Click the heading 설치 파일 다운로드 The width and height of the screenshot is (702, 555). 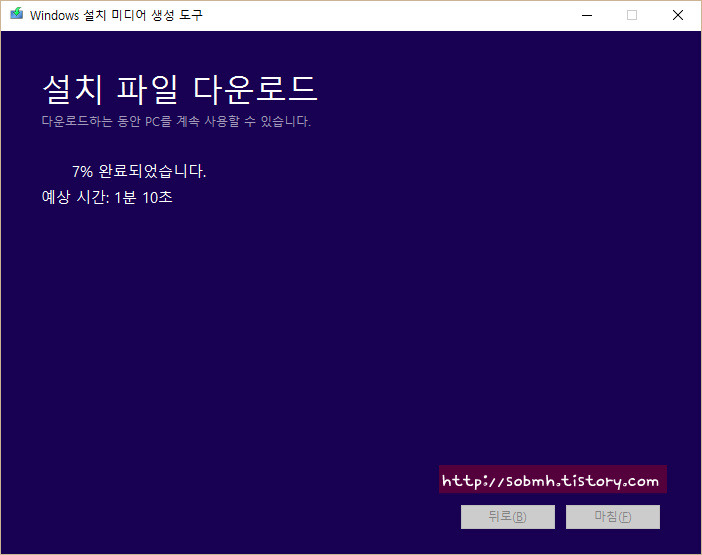coord(180,90)
